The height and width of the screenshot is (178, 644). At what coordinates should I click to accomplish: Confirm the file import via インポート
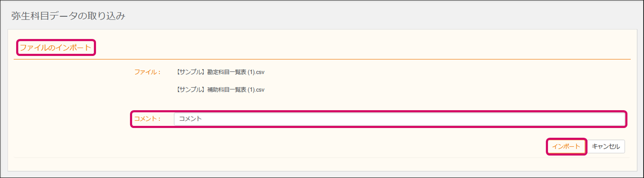[x=566, y=147]
